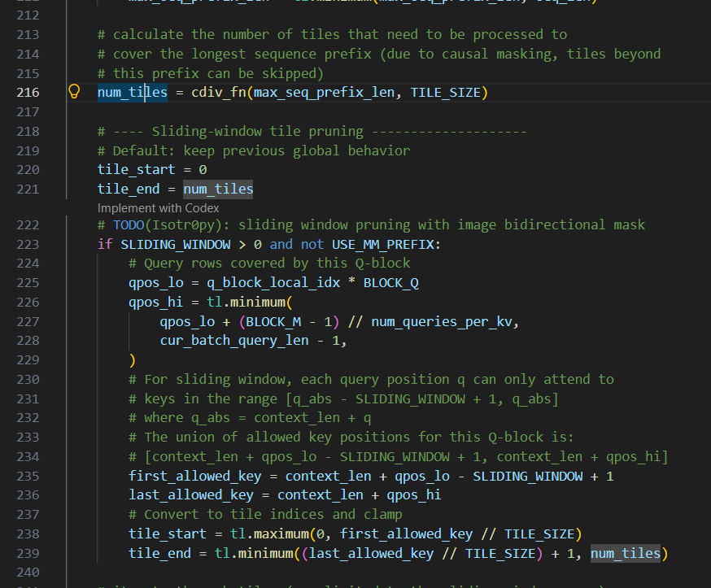Screen dimensions: 711x588
Task: Click line number 230 in the gutter
Action: point(28,380)
